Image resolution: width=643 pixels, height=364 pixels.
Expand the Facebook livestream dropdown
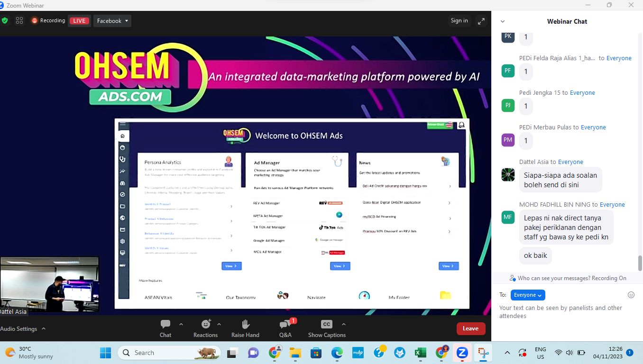coord(112,21)
